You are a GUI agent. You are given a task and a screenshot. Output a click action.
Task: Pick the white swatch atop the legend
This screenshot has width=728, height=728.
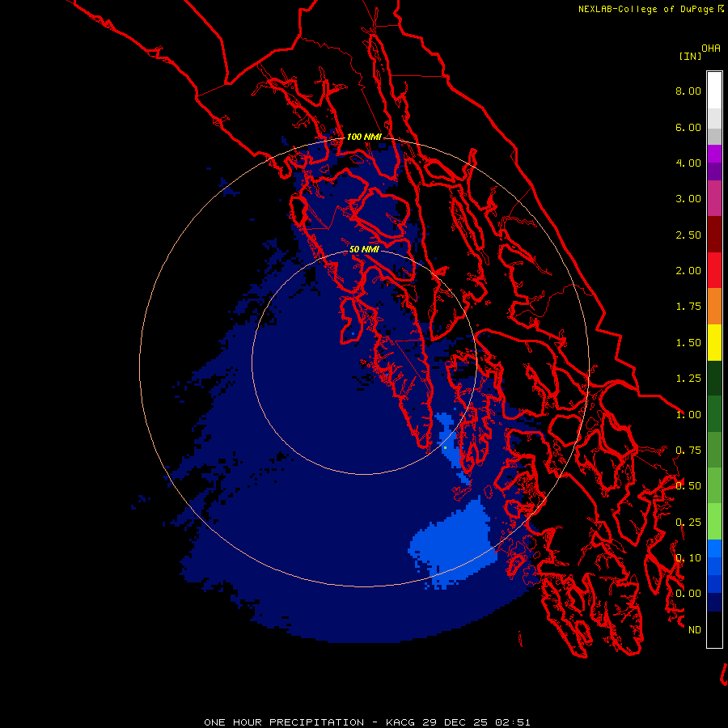pyautogui.click(x=714, y=90)
